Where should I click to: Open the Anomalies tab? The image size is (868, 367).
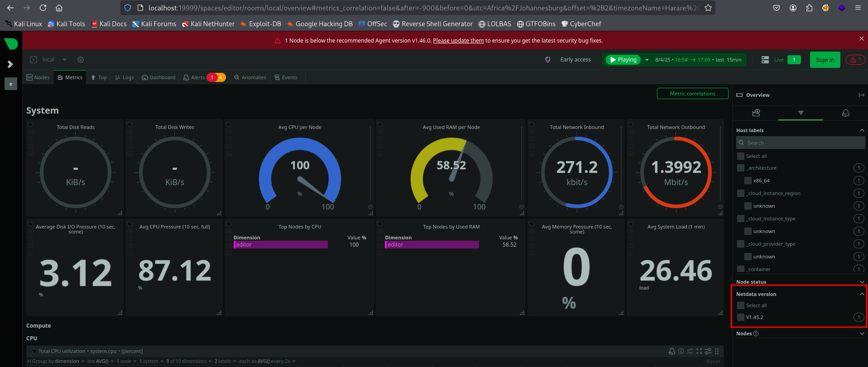click(250, 77)
